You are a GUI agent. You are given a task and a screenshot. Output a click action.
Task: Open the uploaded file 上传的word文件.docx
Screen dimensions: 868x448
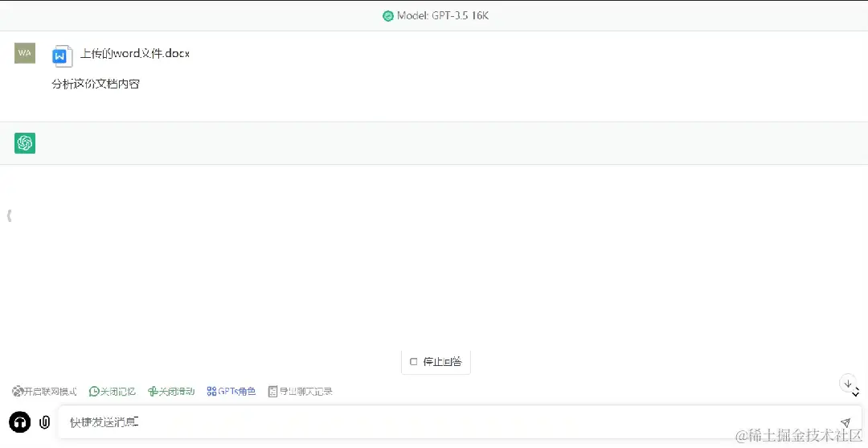click(x=135, y=54)
